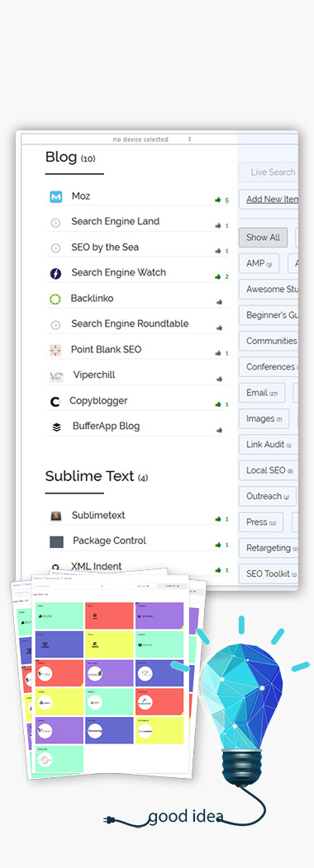Click the Moz logo icon
The width and height of the screenshot is (314, 868).
click(x=55, y=196)
